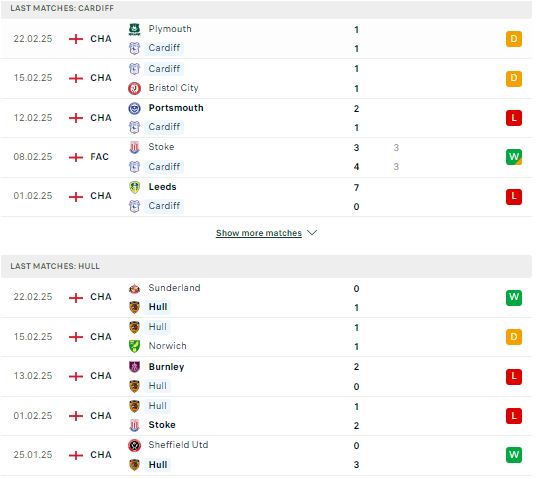Click the Plymouth club crest icon
Screen dimensions: 540x479
(x=134, y=29)
